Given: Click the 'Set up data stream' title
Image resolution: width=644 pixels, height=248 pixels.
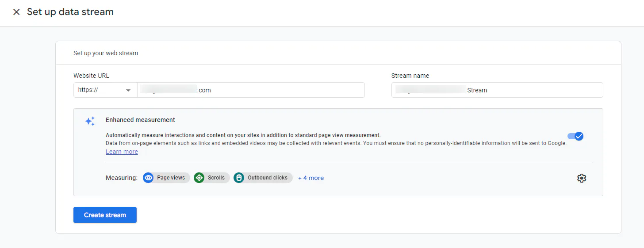Looking at the screenshot, I should 70,12.
